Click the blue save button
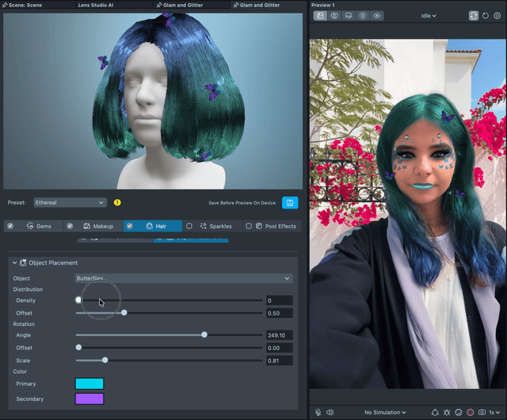The image size is (507, 420). (x=290, y=203)
